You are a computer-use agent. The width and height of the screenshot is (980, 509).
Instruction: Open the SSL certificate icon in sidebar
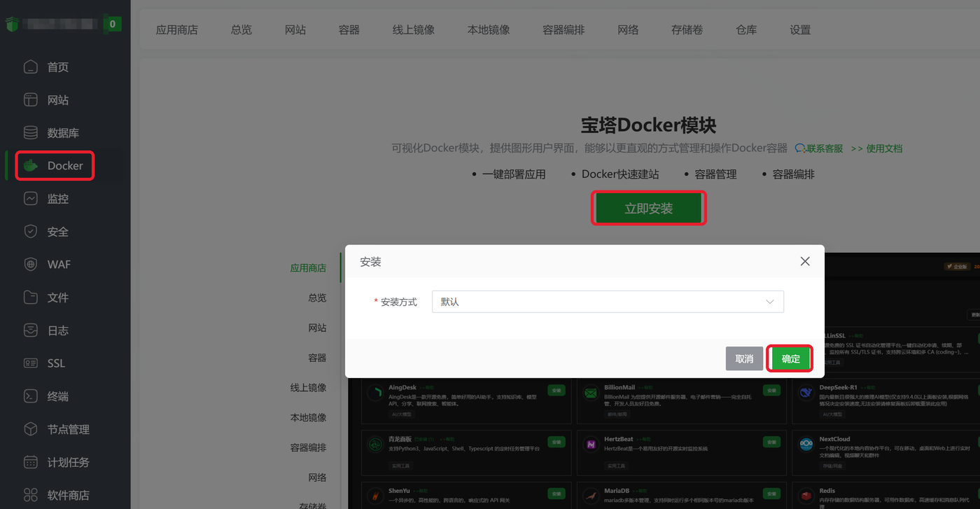(30, 363)
